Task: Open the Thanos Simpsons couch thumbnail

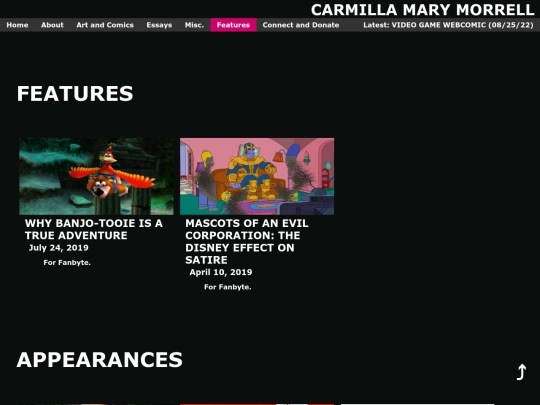Action: pos(257,176)
